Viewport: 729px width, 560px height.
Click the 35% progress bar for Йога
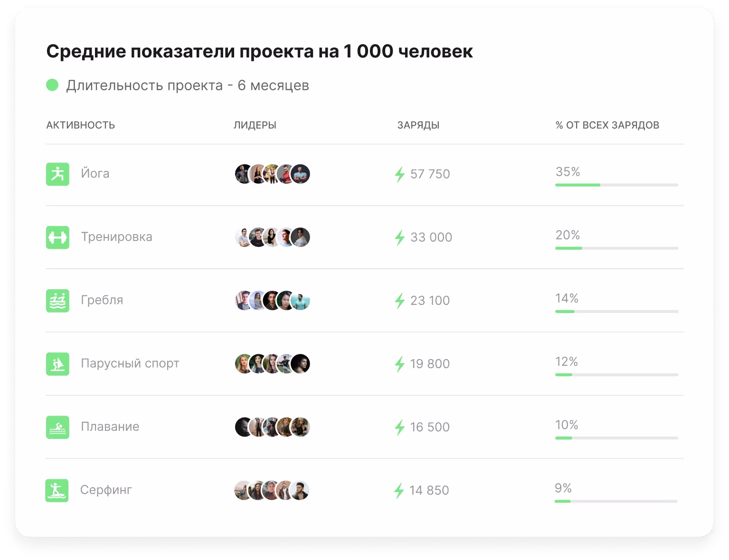coord(616,185)
